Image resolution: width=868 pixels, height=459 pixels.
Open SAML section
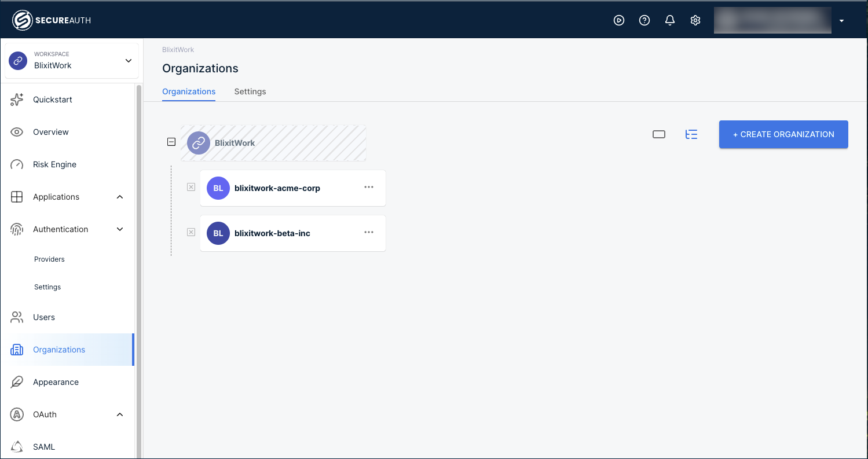coord(44,447)
